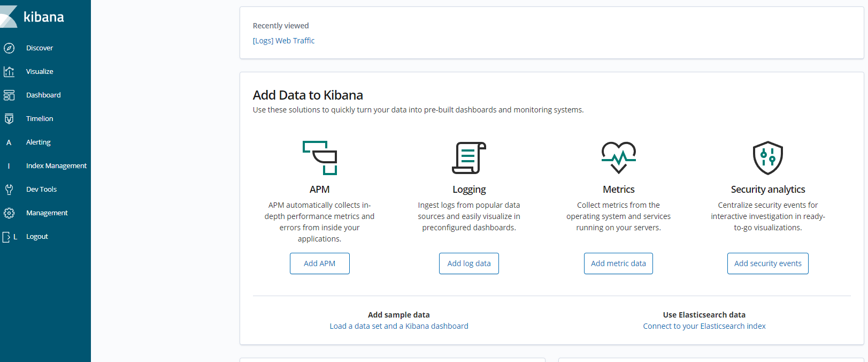
Task: Click the Metrics card title
Action: tap(619, 190)
